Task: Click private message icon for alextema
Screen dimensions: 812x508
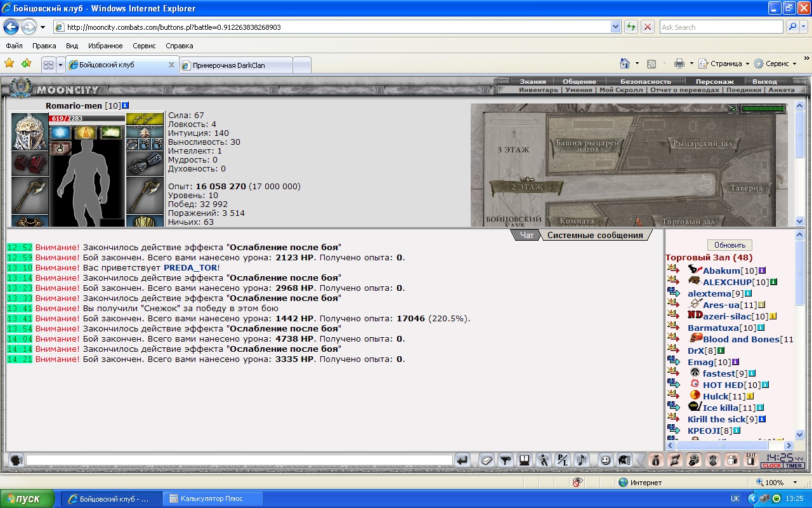Action: [674, 293]
